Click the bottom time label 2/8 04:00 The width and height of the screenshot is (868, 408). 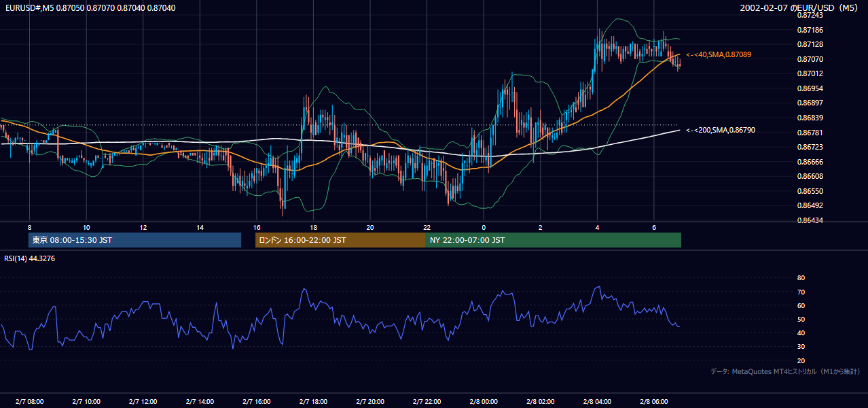598,402
